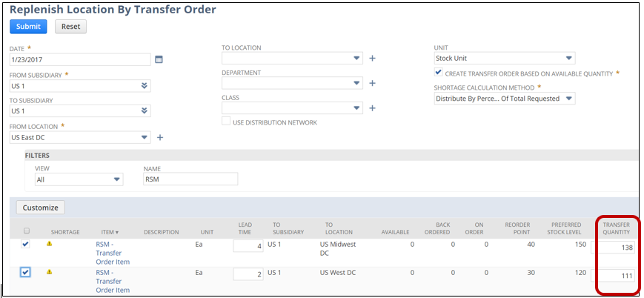Click the plus icon next to Class

coord(372,108)
